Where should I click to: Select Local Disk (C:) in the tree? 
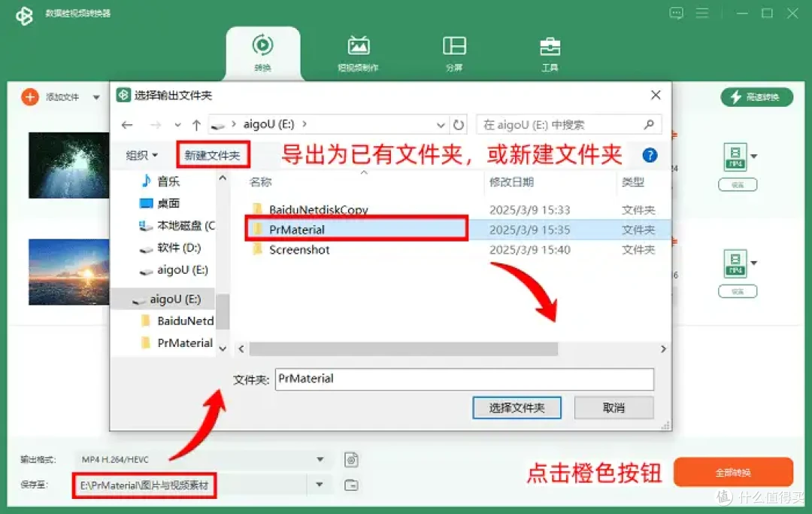(x=176, y=226)
